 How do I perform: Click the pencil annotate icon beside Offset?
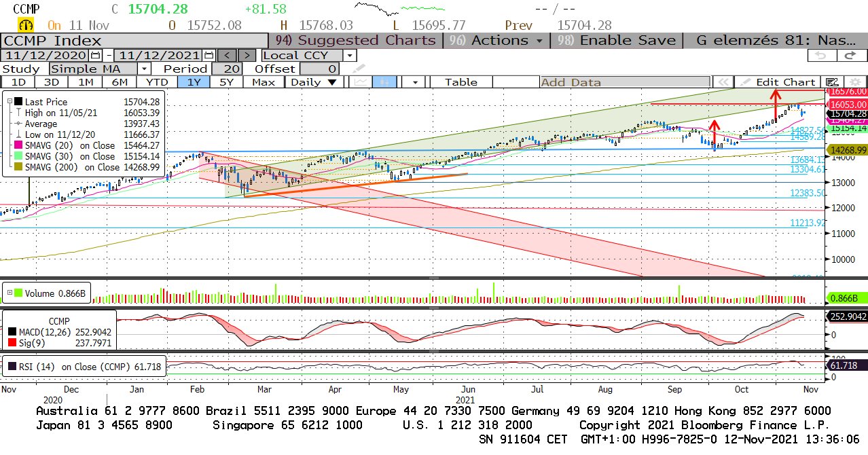tap(358, 69)
